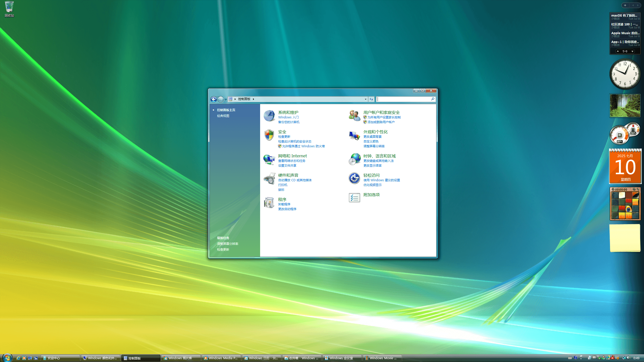Open 卸载程序 link

[284, 204]
